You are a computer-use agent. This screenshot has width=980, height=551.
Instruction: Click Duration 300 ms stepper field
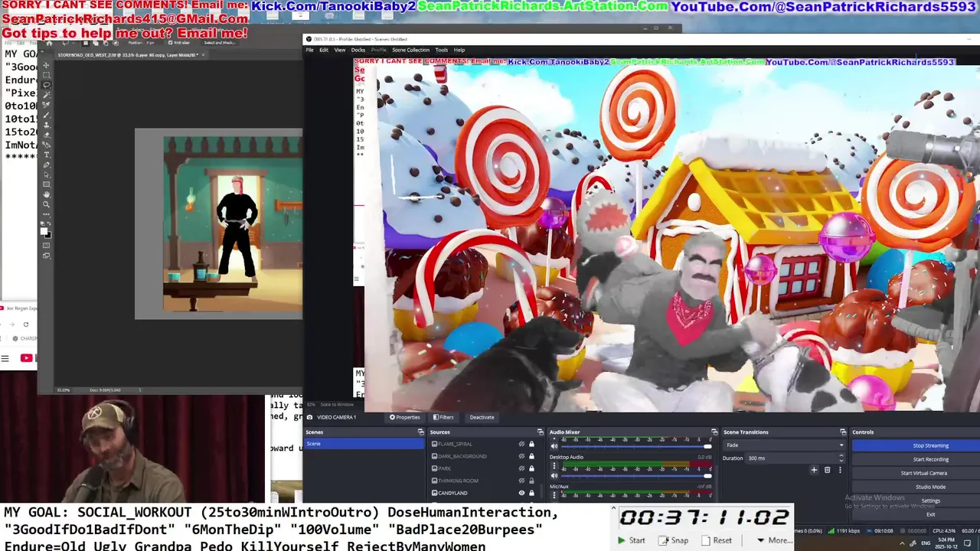click(795, 458)
